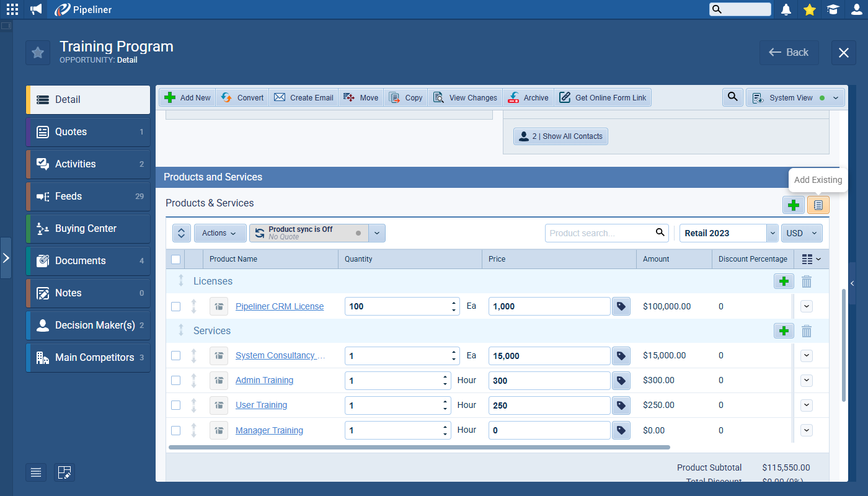
Task: Click price tag icon for Pipeliner CRM License
Action: point(621,306)
